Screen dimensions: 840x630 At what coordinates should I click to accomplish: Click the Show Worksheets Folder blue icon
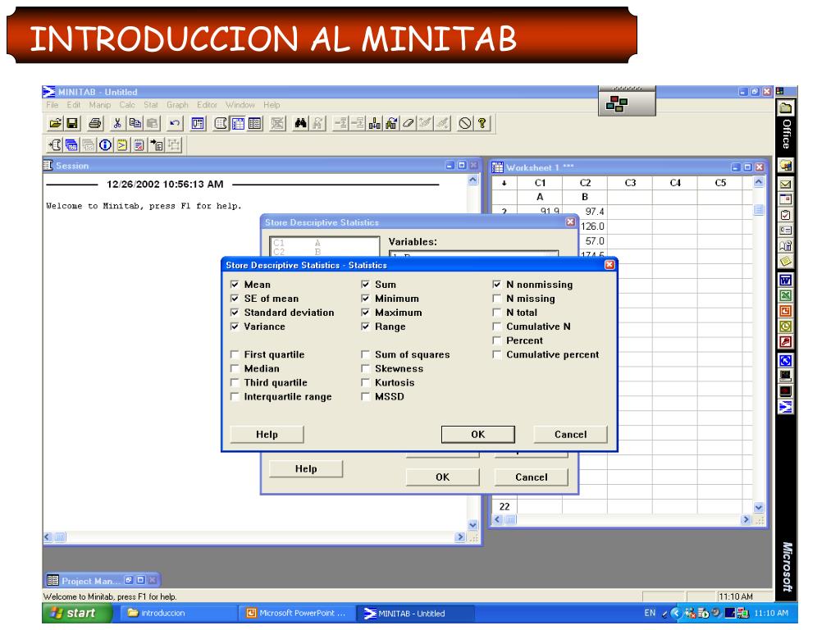point(71,144)
